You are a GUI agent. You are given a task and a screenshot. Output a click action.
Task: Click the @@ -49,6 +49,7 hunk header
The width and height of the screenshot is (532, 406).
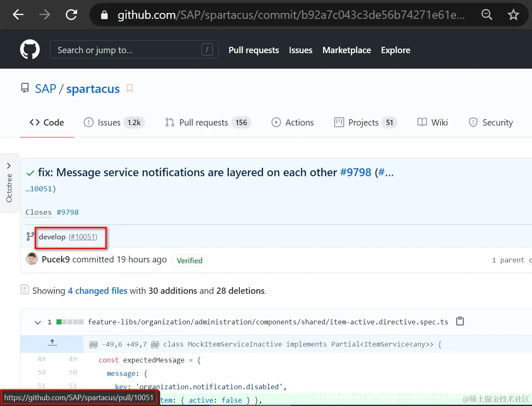click(266, 344)
